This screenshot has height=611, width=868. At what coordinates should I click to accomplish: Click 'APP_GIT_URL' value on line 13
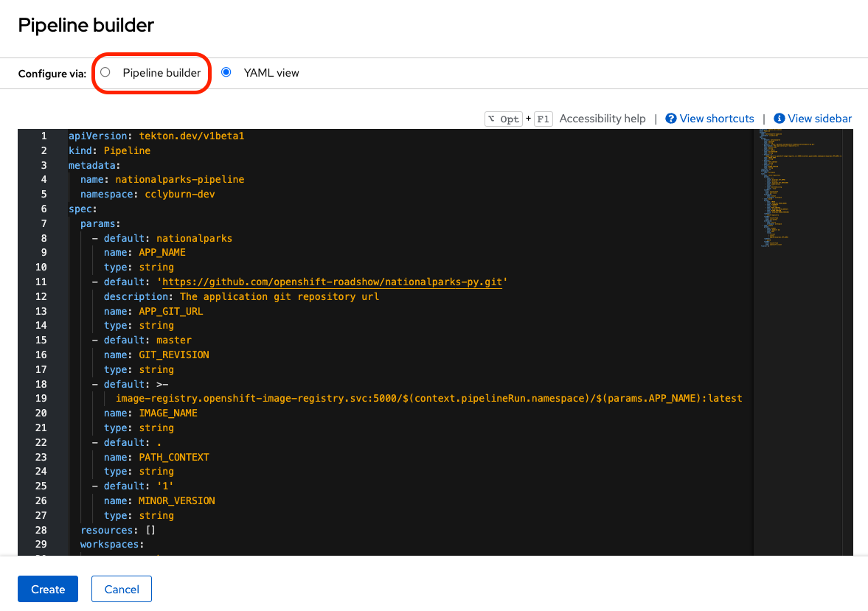click(x=170, y=311)
